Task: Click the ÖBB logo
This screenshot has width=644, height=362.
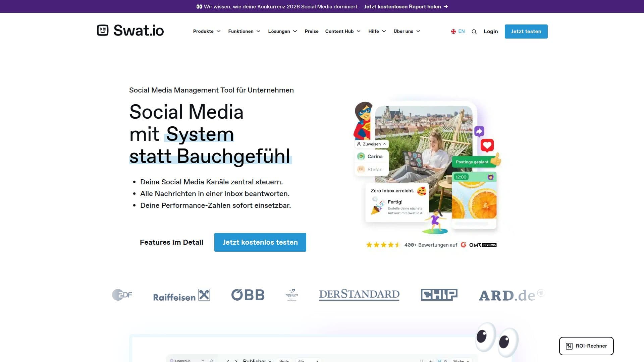Action: point(248,295)
